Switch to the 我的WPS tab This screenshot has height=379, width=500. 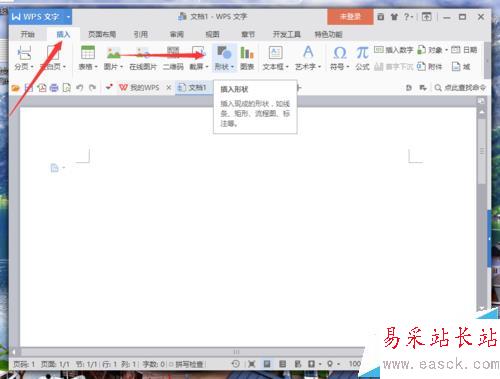[x=139, y=88]
